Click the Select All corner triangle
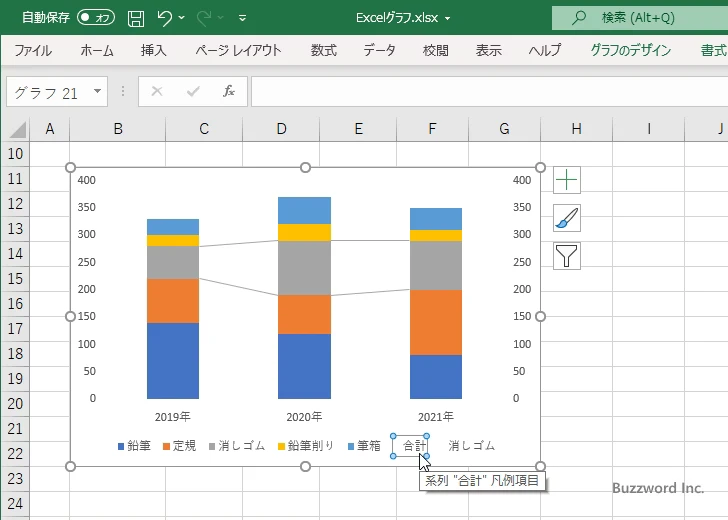The width and height of the screenshot is (728, 520). pos(18,130)
